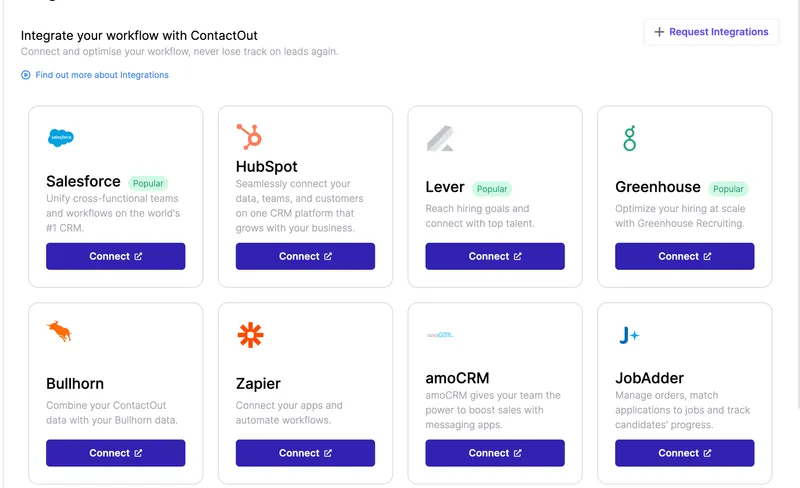Click the play icon beside Find out more
800x488 pixels.
point(26,75)
